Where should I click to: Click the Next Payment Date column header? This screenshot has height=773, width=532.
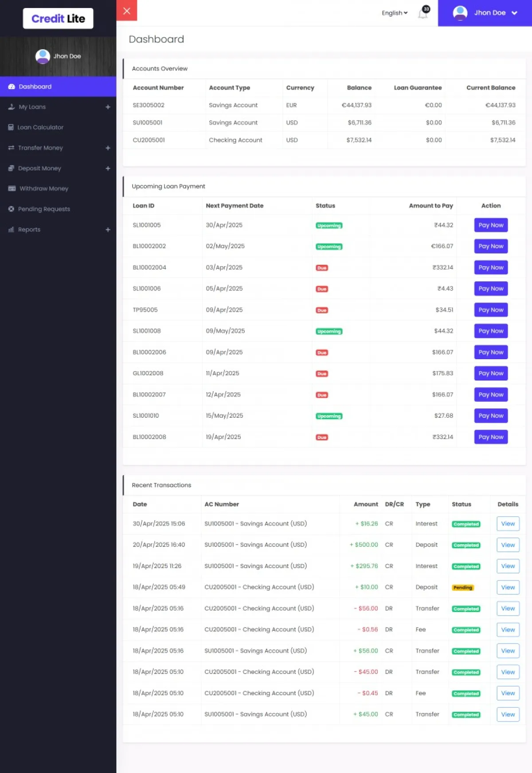235,206
